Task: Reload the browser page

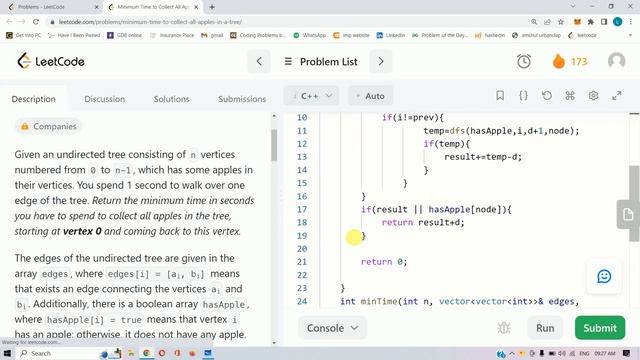Action: [x=36, y=22]
